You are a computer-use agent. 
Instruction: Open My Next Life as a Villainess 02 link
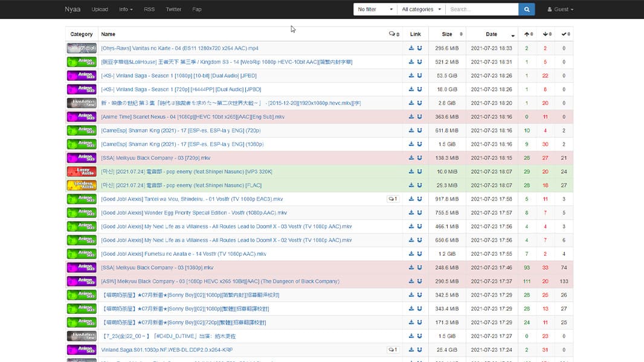point(227,240)
